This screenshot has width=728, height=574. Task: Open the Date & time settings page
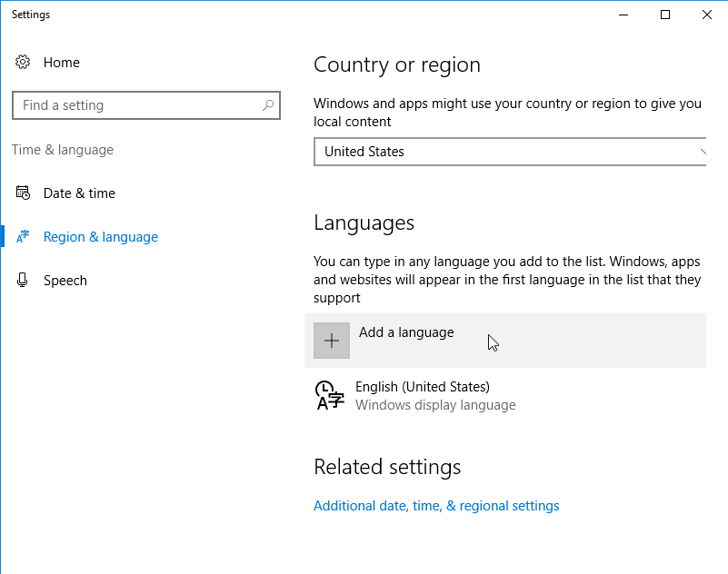click(x=79, y=193)
